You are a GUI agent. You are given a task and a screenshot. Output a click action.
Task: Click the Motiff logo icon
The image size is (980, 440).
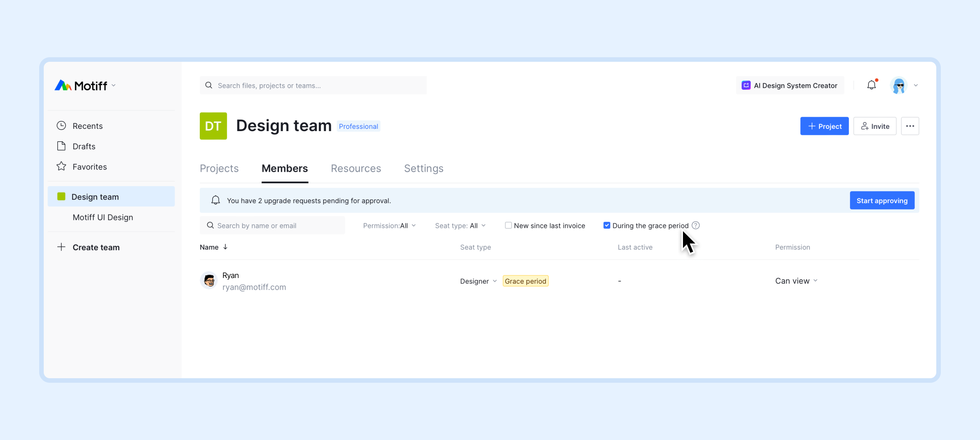pos(63,85)
